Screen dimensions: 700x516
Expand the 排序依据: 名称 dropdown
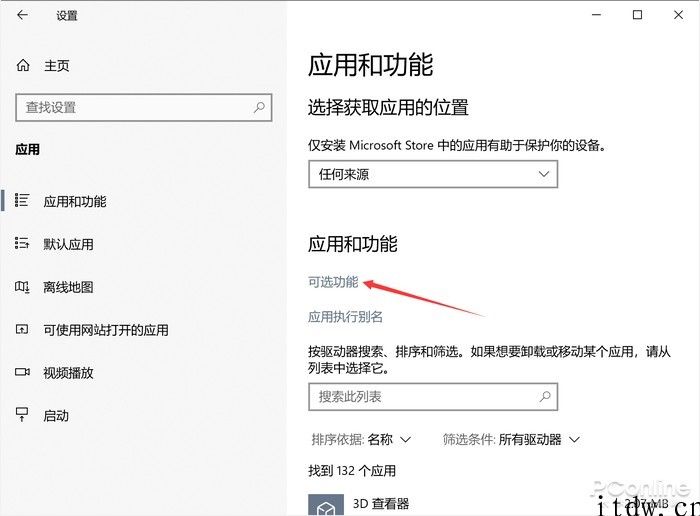coord(361,440)
